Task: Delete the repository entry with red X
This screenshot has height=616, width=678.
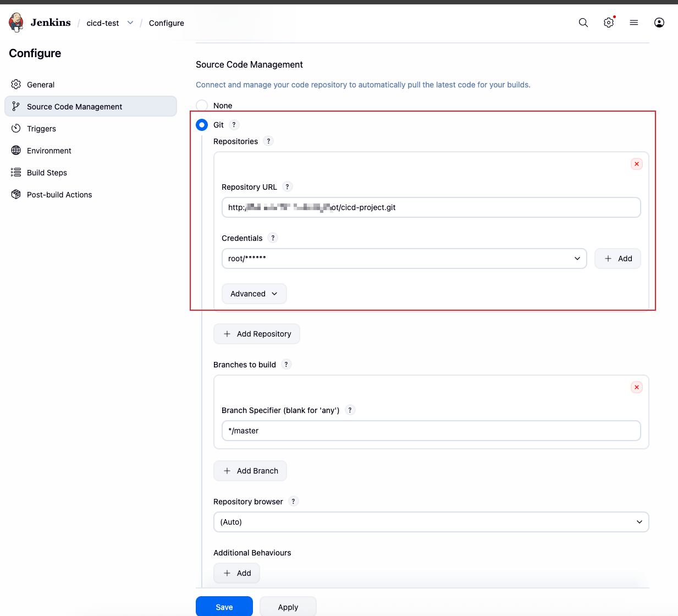Action: coord(637,164)
